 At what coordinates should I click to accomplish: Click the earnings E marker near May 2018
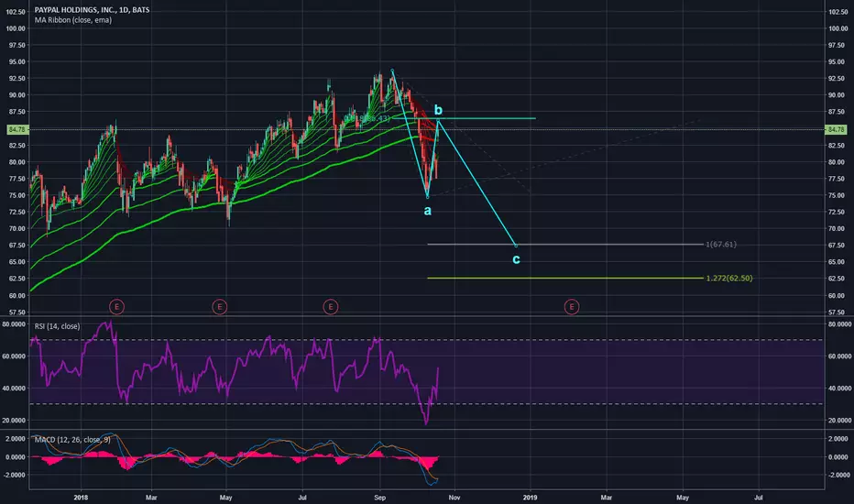220,307
